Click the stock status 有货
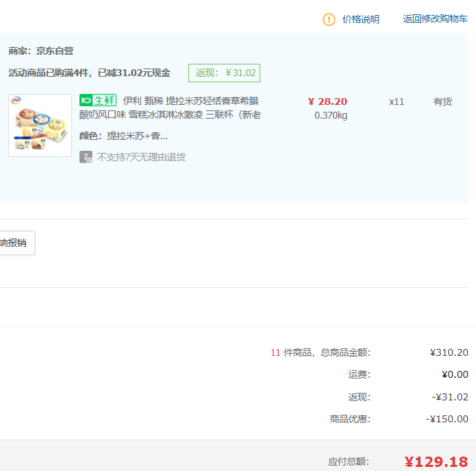Image resolution: width=476 pixels, height=471 pixels. [442, 101]
